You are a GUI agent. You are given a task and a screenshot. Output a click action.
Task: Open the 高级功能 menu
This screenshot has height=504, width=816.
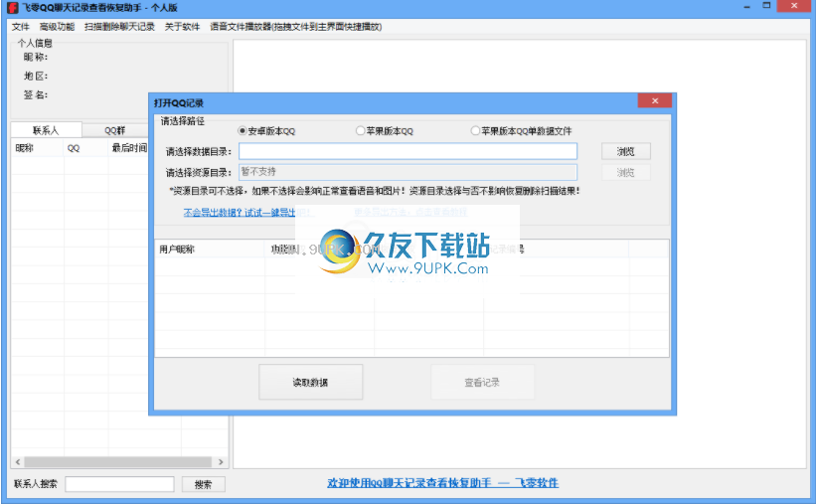[x=57, y=27]
